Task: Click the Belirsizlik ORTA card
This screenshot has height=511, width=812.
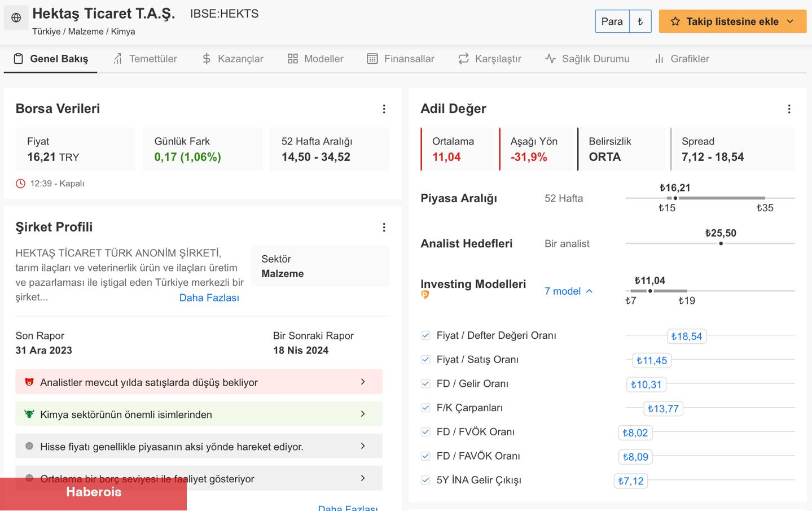Action: point(622,149)
